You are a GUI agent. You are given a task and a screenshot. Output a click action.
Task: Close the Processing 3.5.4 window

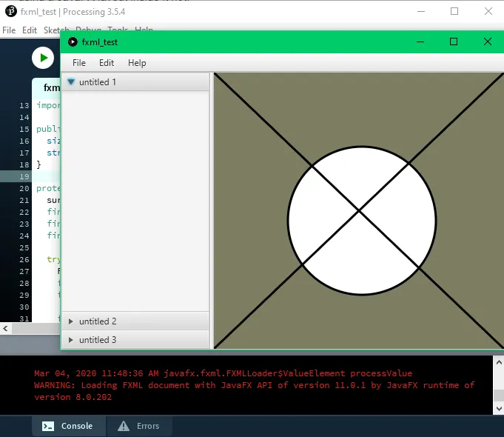click(x=488, y=12)
